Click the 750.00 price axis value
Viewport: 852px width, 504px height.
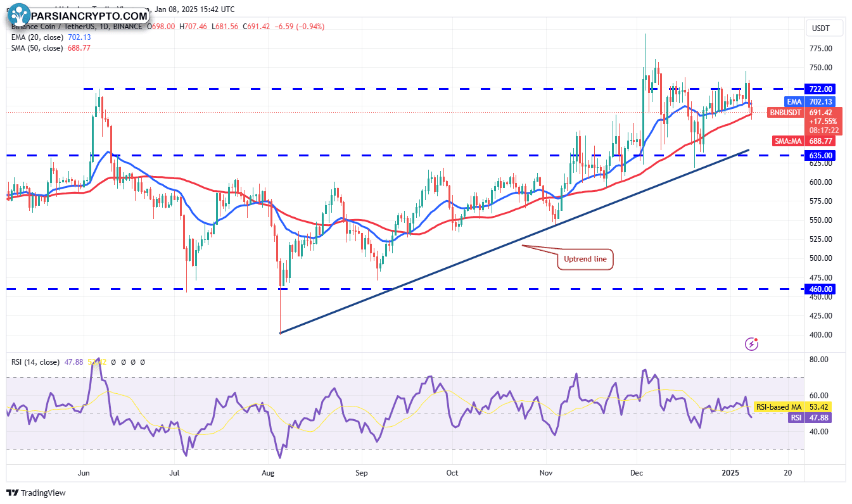[821, 68]
